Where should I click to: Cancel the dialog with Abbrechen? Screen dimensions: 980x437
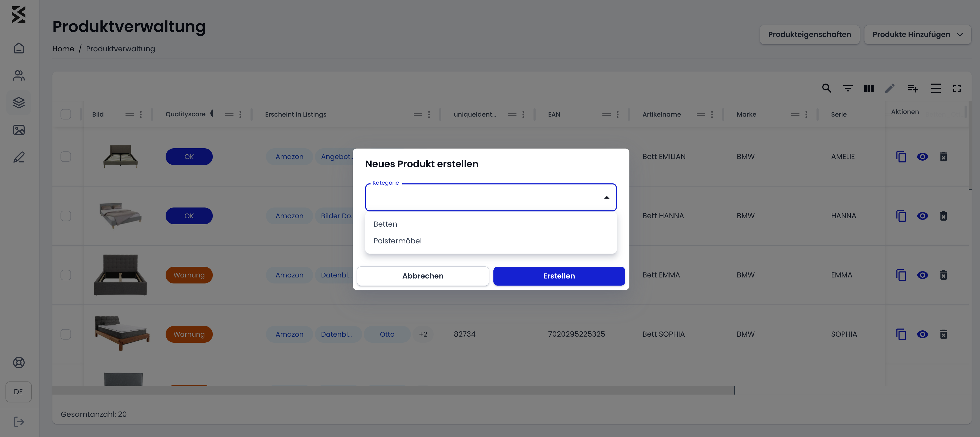tap(423, 276)
